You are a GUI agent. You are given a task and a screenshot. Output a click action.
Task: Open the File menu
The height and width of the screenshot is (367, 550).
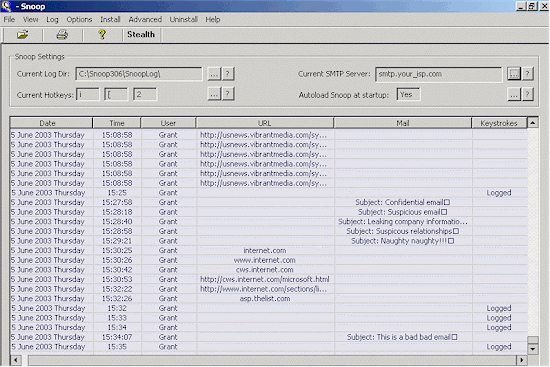(9, 20)
